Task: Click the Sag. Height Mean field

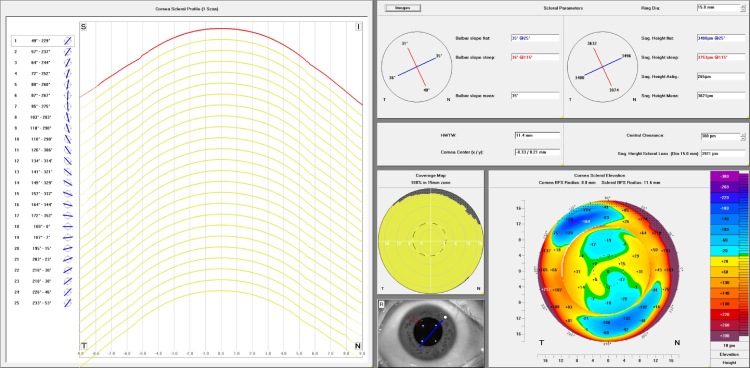Action: (721, 96)
